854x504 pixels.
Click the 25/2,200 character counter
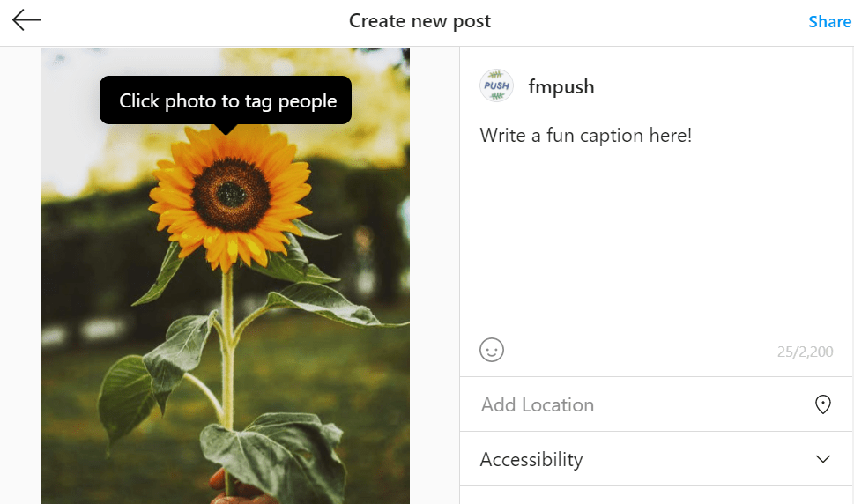tap(805, 352)
